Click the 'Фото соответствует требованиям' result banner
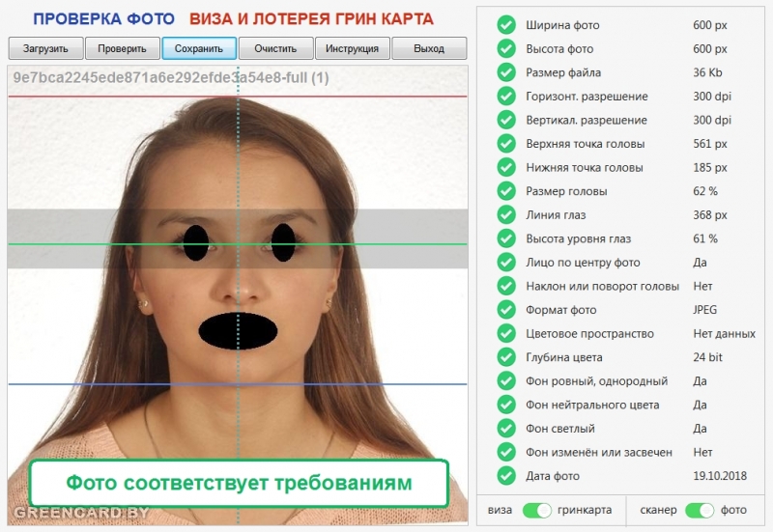 239,483
